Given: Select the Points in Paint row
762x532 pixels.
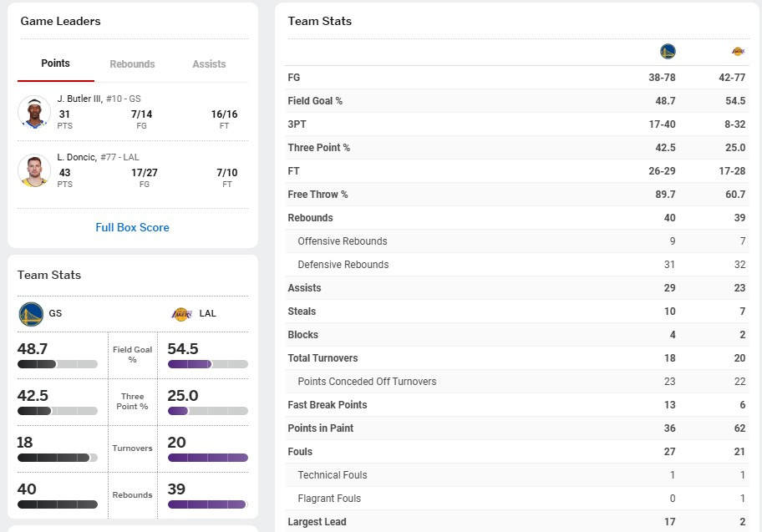Looking at the screenshot, I should pyautogui.click(x=517, y=428).
